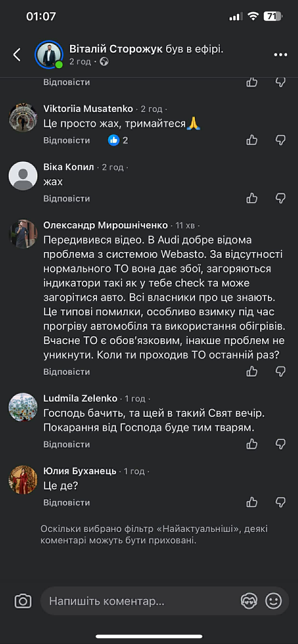298x644 pixels.
Task: Open the avatar sticker picker icon
Action: click(249, 601)
